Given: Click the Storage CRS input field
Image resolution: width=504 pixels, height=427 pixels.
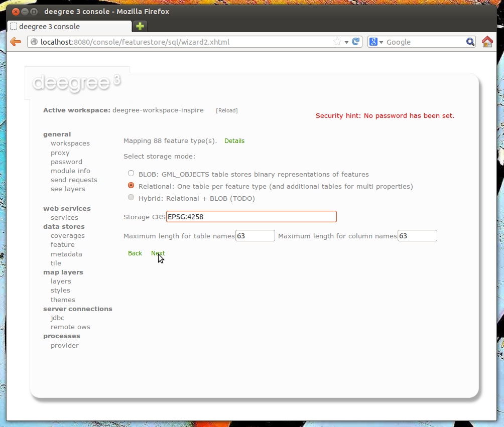Looking at the screenshot, I should click(251, 217).
